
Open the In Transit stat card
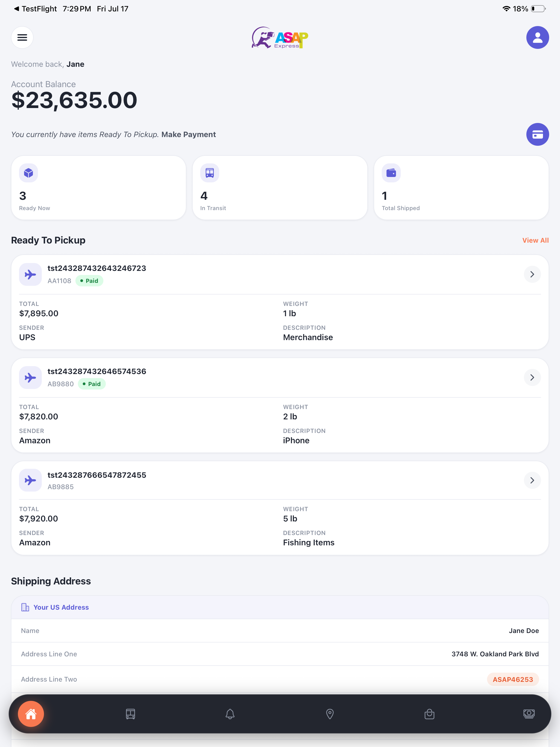tap(280, 188)
